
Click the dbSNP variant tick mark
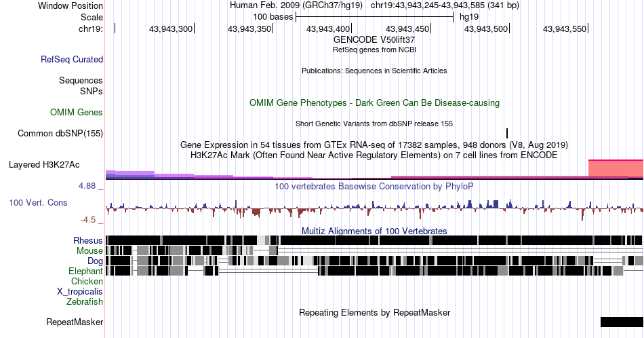[x=507, y=133]
